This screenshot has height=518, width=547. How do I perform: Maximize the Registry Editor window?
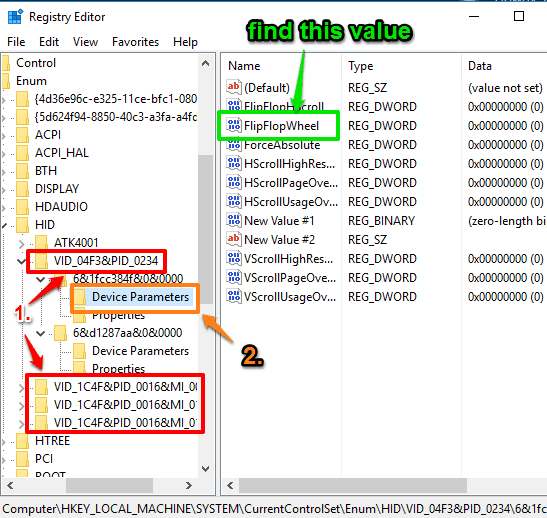coord(519,16)
